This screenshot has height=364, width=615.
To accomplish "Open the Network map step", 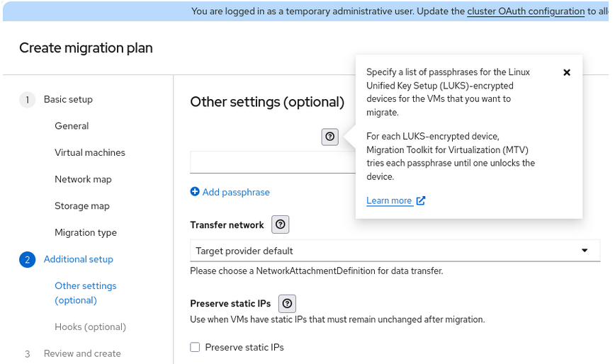I will (x=83, y=179).
